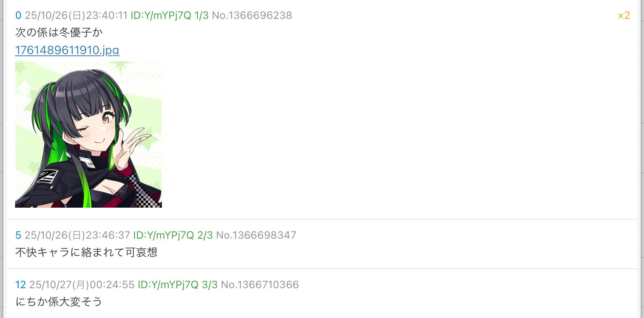The height and width of the screenshot is (318, 644).
Task: Click the comment text にちか係大変そう
Action: 59,302
